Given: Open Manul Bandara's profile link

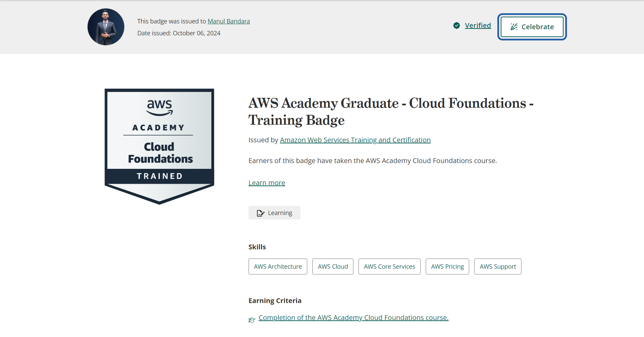Looking at the screenshot, I should point(228,21).
